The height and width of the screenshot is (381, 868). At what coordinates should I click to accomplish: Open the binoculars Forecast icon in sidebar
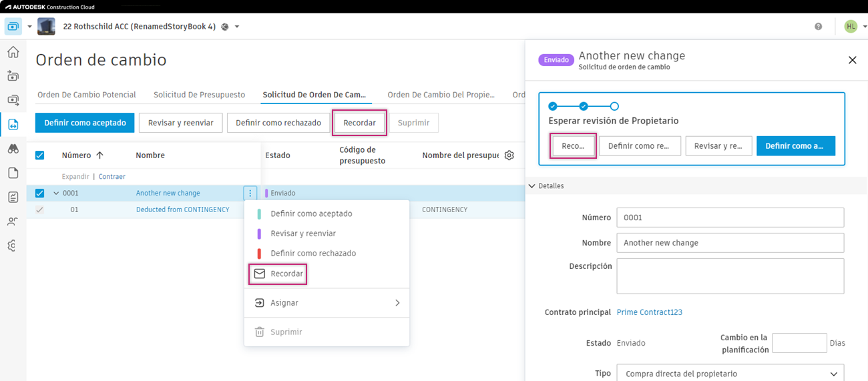coord(13,149)
